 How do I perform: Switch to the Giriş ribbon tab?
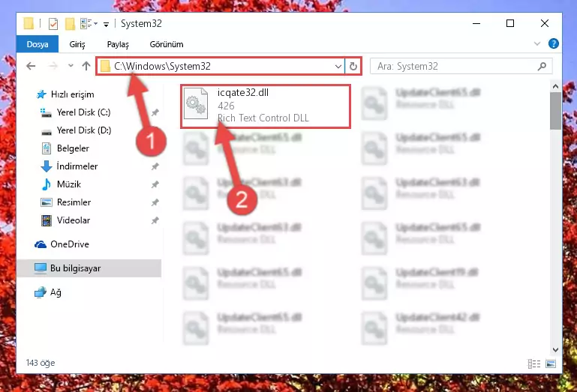point(77,44)
